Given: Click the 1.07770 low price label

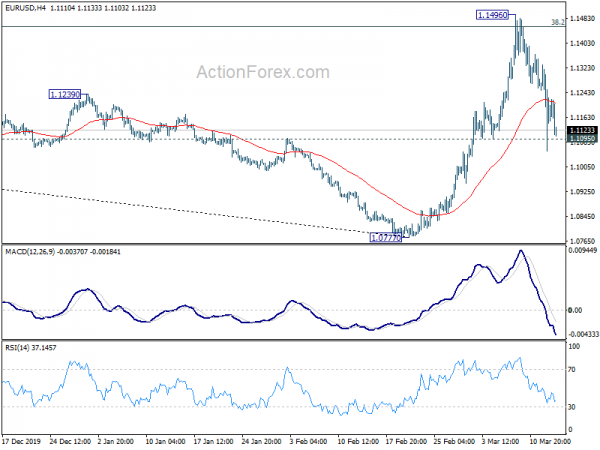Looking at the screenshot, I should pyautogui.click(x=386, y=238).
